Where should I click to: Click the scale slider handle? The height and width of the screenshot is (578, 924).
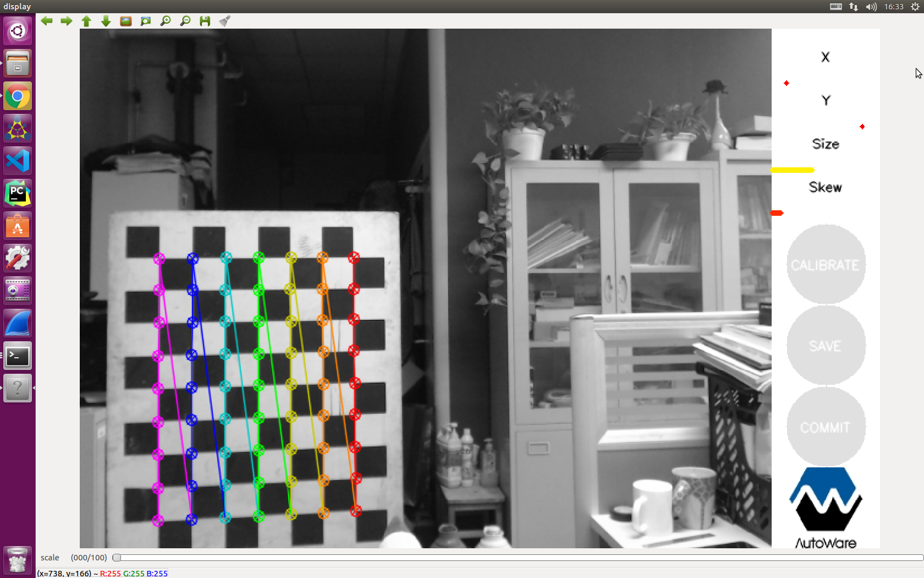click(116, 558)
